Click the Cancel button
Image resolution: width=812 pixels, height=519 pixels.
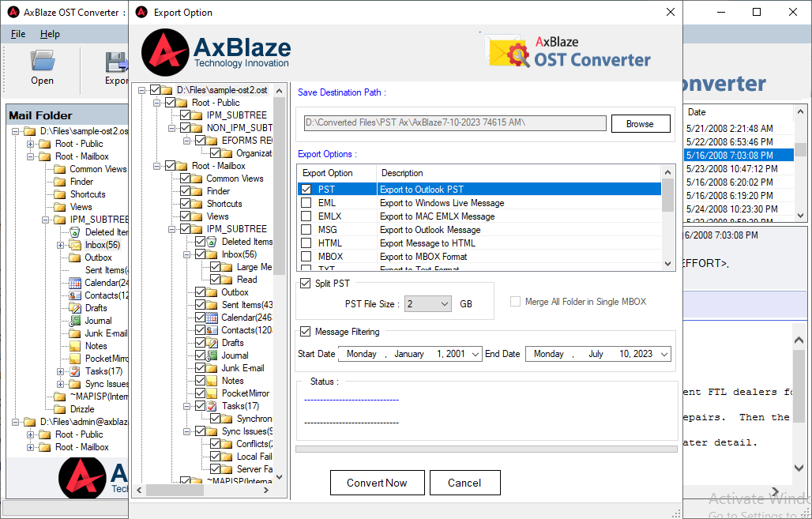464,483
